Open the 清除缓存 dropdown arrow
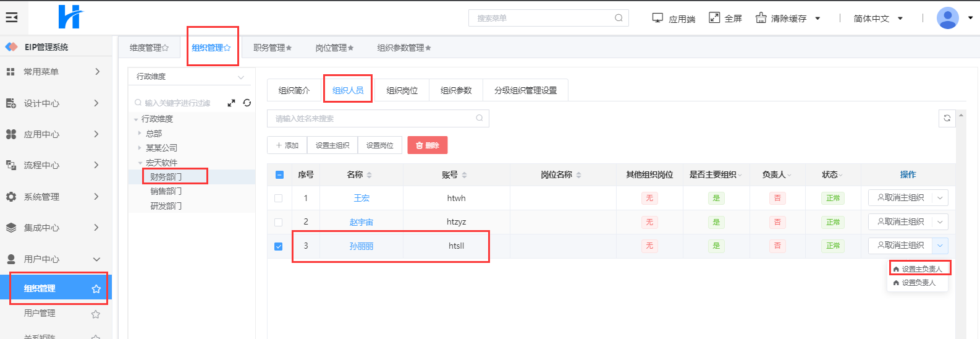The height and width of the screenshot is (339, 980). (817, 19)
